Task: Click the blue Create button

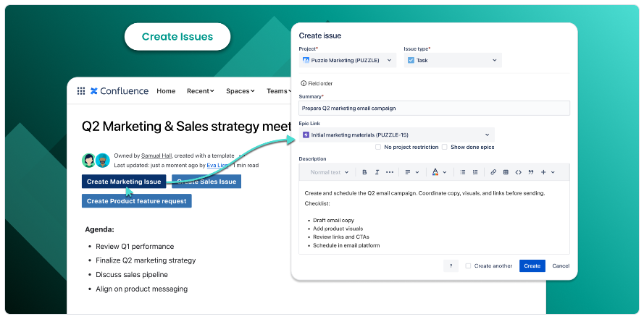Action: (532, 265)
